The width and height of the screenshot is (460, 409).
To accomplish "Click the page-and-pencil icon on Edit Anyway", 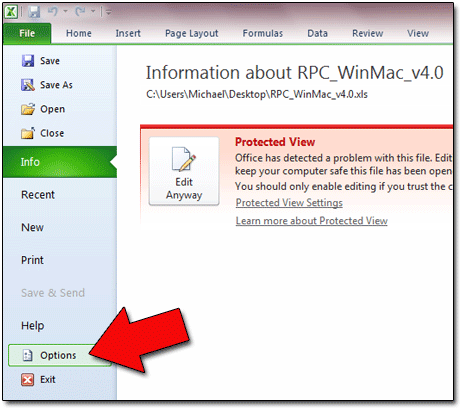I will point(183,159).
